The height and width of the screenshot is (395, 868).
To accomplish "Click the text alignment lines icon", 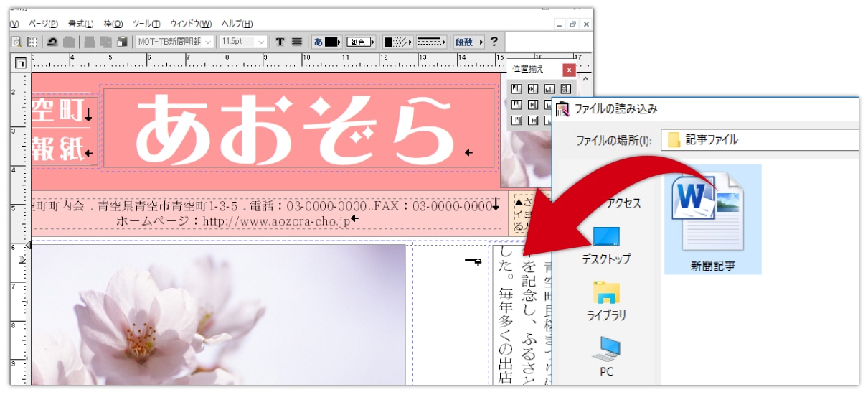I will [297, 42].
